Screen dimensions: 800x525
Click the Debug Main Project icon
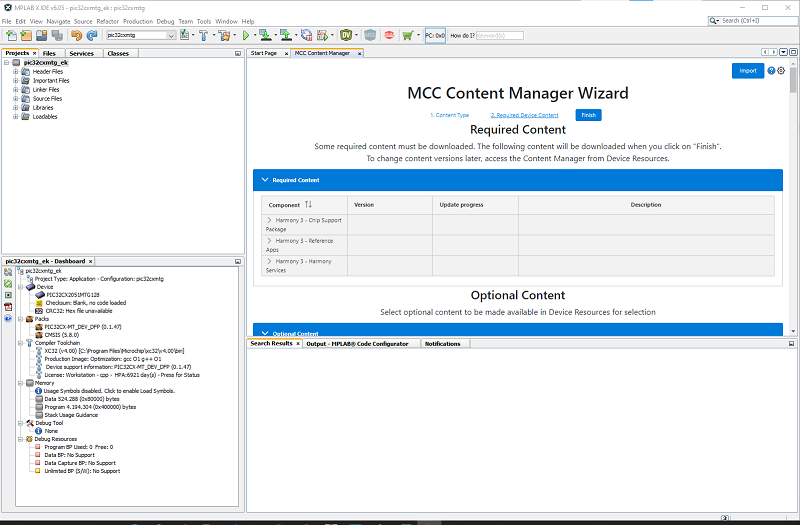coord(322,35)
